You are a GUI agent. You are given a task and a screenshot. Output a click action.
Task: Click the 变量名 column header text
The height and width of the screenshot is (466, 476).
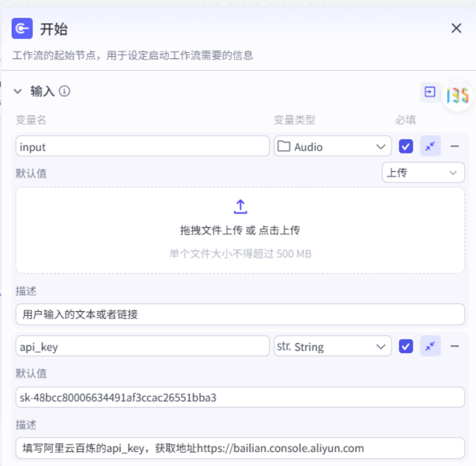pyautogui.click(x=31, y=120)
